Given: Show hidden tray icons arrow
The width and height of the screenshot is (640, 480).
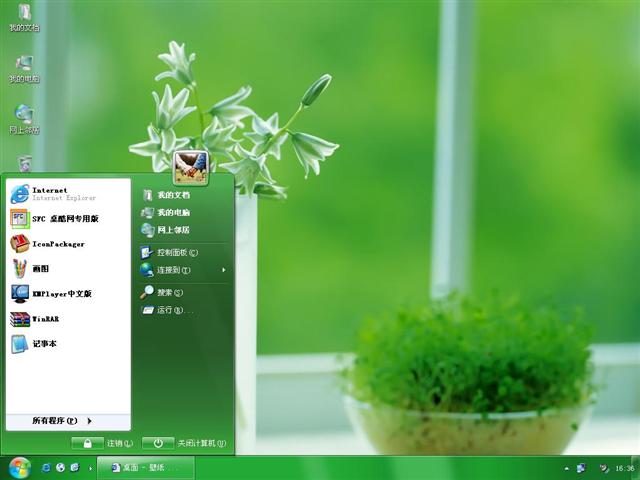Looking at the screenshot, I should 567,468.
